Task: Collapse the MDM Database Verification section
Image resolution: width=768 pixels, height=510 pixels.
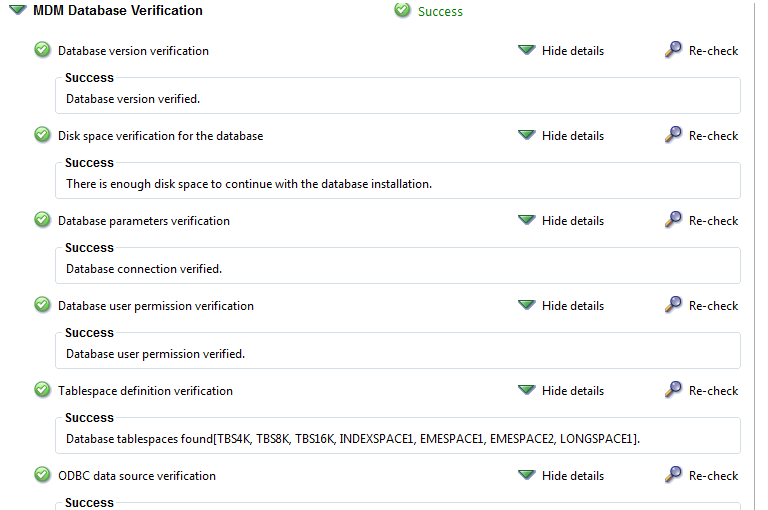Action: coord(18,10)
